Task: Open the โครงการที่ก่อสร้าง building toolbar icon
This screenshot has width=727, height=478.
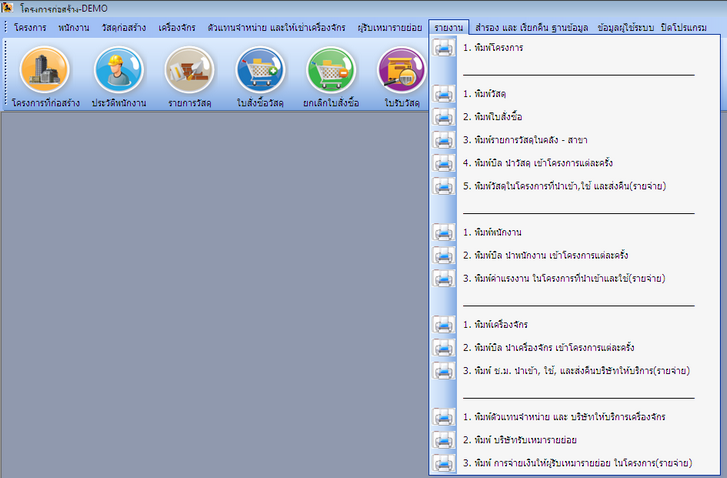Action: point(45,70)
